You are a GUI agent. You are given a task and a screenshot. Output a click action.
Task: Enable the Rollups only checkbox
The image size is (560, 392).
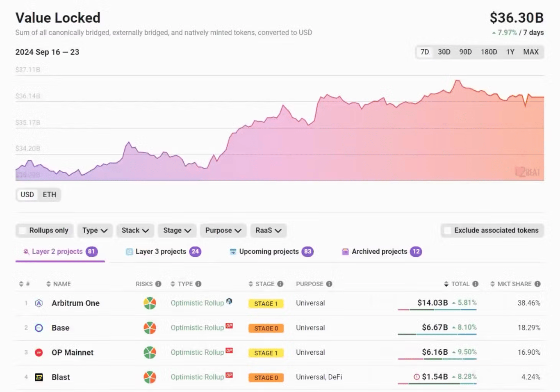pyautogui.click(x=23, y=230)
